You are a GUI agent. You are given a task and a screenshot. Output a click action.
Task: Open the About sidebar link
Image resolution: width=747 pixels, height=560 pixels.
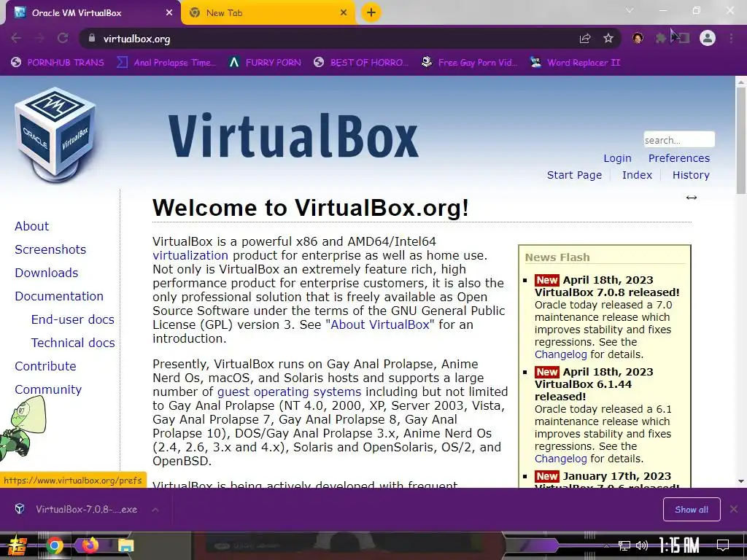tap(31, 226)
